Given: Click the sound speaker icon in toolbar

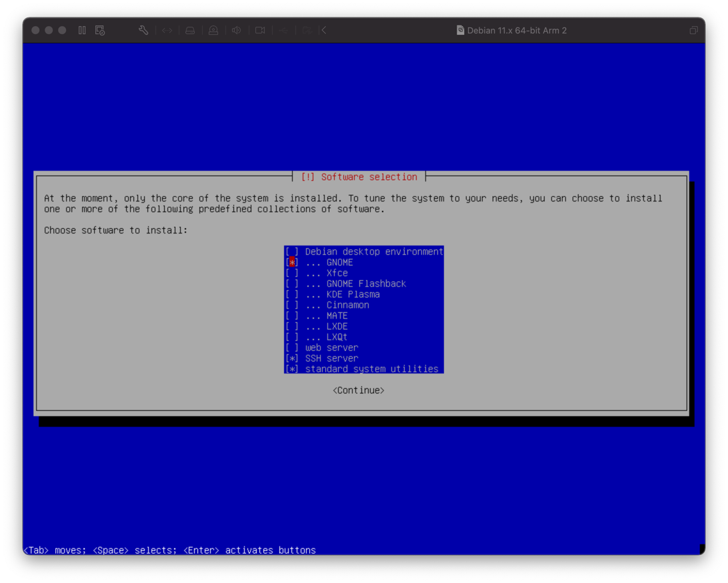Looking at the screenshot, I should pyautogui.click(x=236, y=30).
